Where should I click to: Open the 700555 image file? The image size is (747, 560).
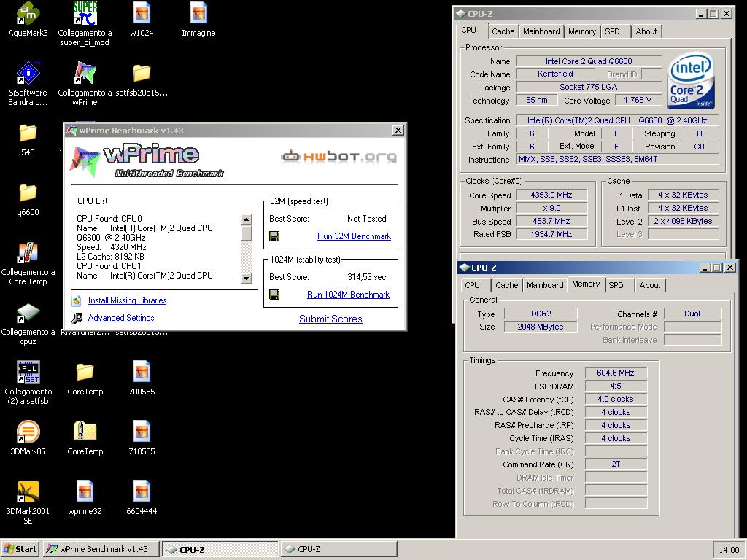142,373
